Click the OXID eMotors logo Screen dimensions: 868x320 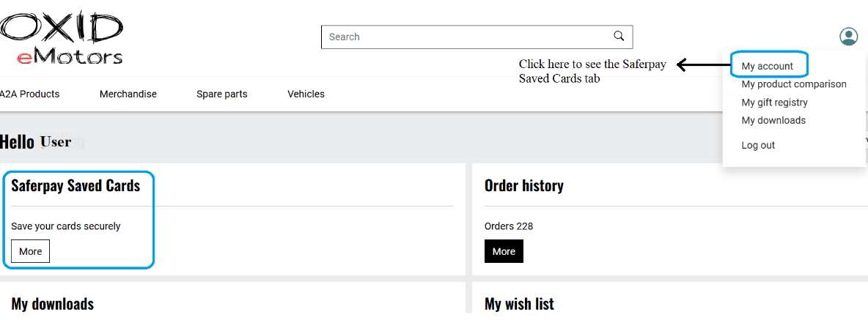(62, 38)
